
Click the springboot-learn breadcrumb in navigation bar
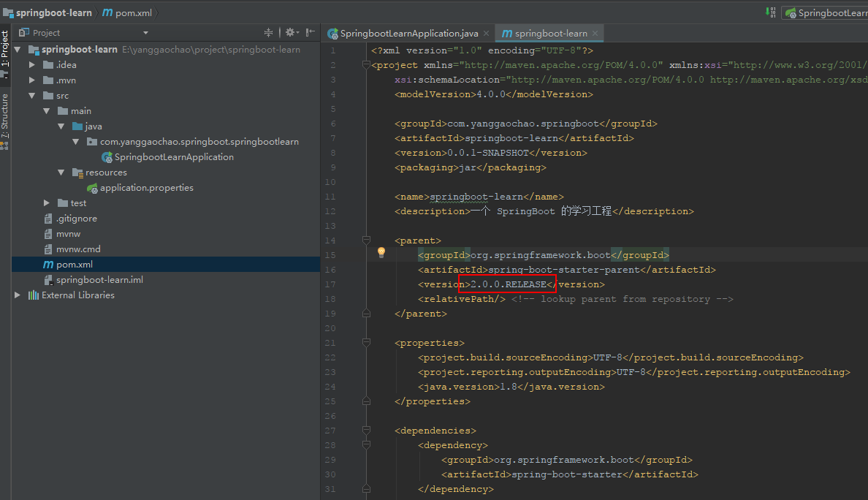click(x=48, y=12)
